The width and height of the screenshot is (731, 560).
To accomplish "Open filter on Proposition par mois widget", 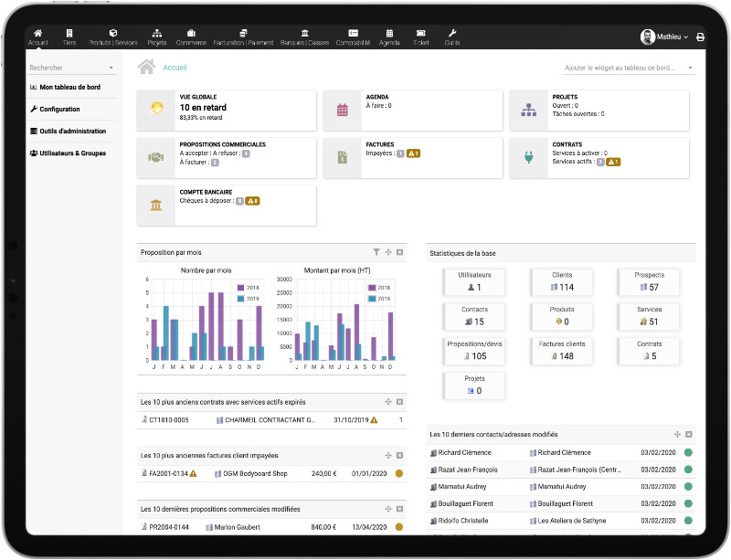I will pyautogui.click(x=376, y=252).
